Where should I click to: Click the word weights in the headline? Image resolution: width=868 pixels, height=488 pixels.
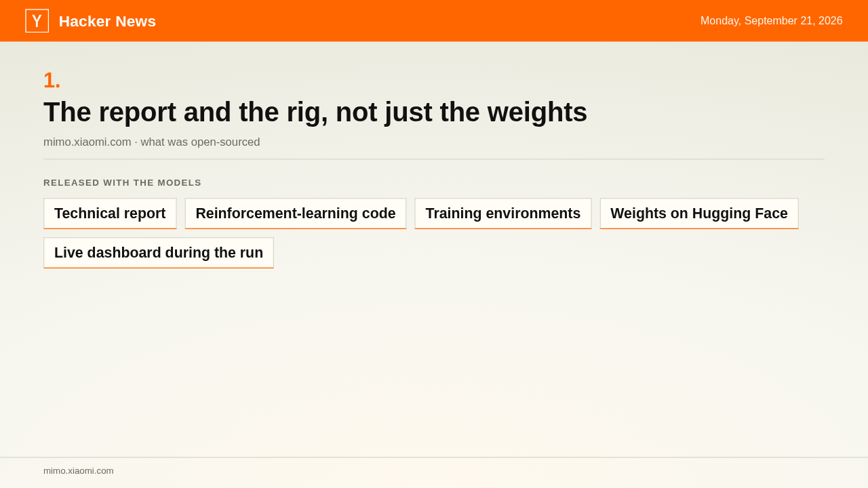click(x=537, y=112)
